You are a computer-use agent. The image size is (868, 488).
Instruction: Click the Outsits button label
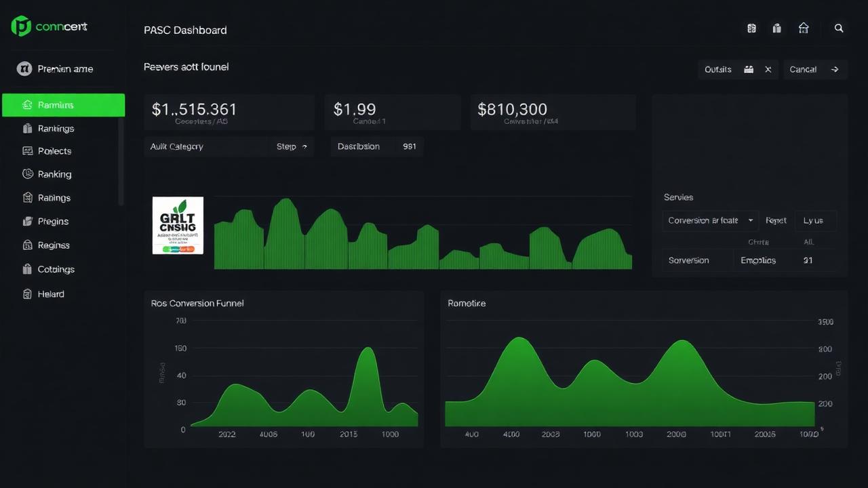pos(718,70)
